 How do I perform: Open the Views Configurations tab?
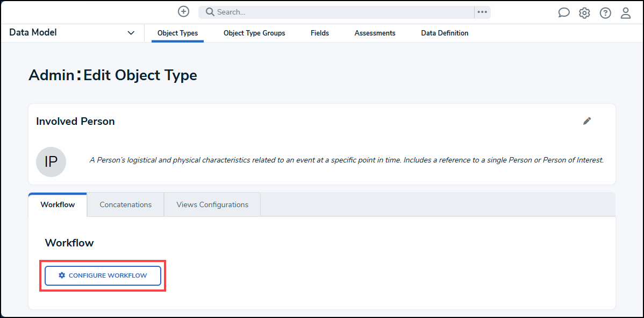point(212,204)
